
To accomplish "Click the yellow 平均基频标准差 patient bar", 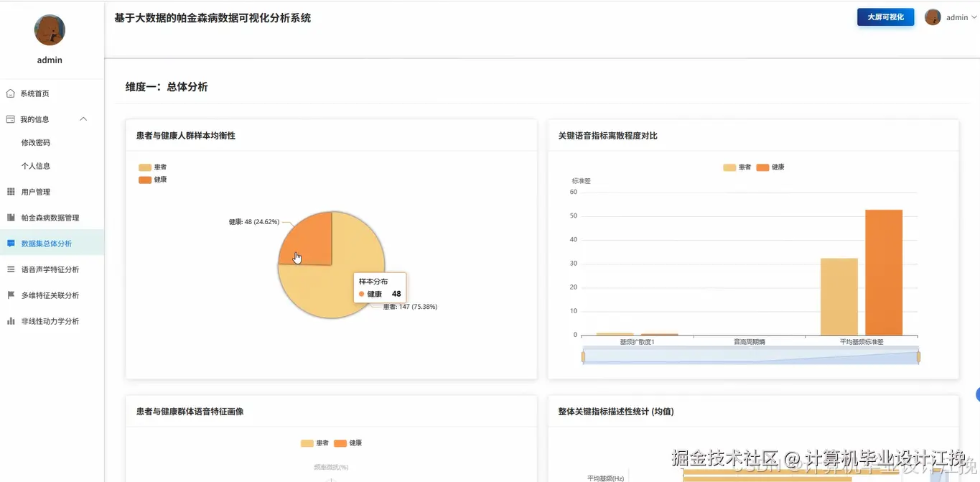I will (839, 297).
